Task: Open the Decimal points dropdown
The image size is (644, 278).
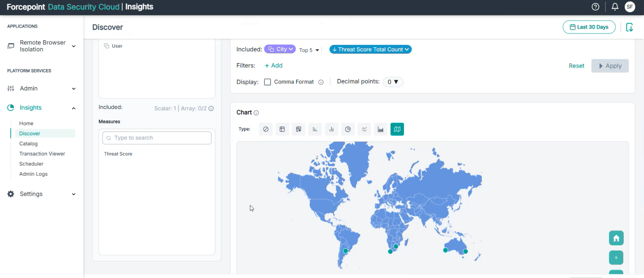Action: [x=393, y=82]
